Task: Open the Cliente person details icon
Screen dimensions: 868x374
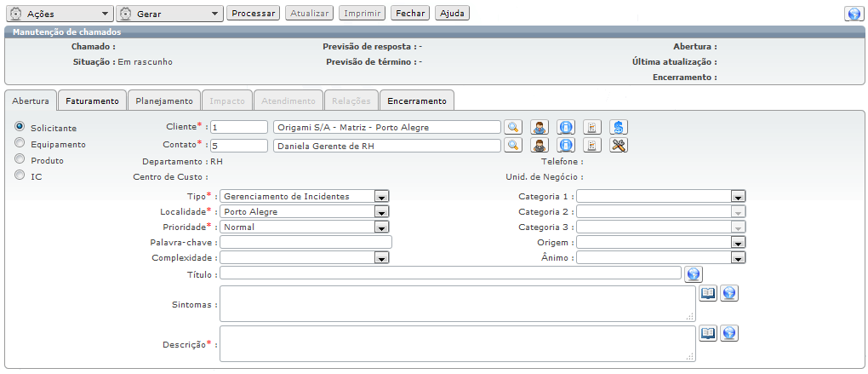Action: (x=540, y=127)
